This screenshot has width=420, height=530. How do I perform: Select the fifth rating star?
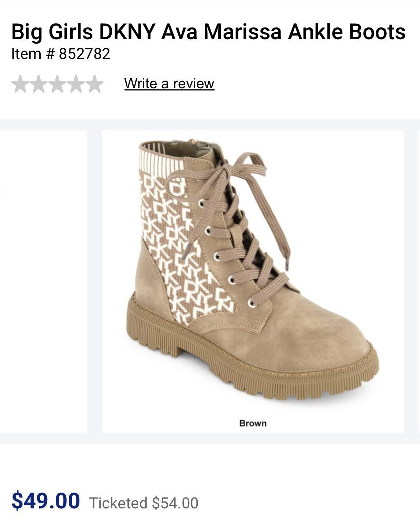[94, 84]
